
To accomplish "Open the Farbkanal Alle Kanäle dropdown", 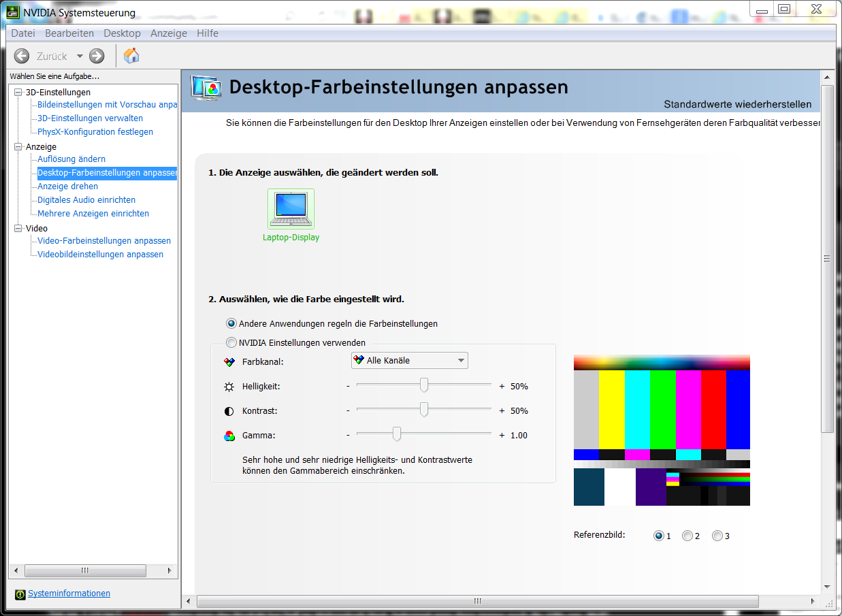I will click(410, 361).
